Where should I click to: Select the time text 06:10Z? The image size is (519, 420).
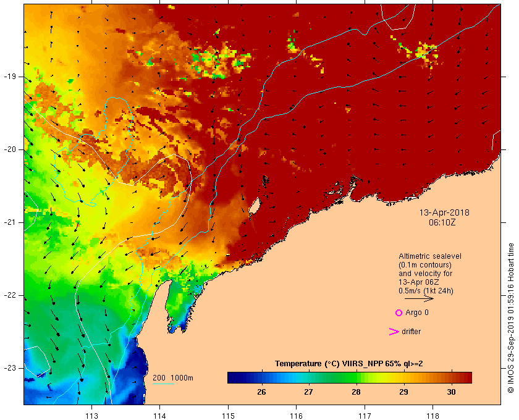(442, 222)
